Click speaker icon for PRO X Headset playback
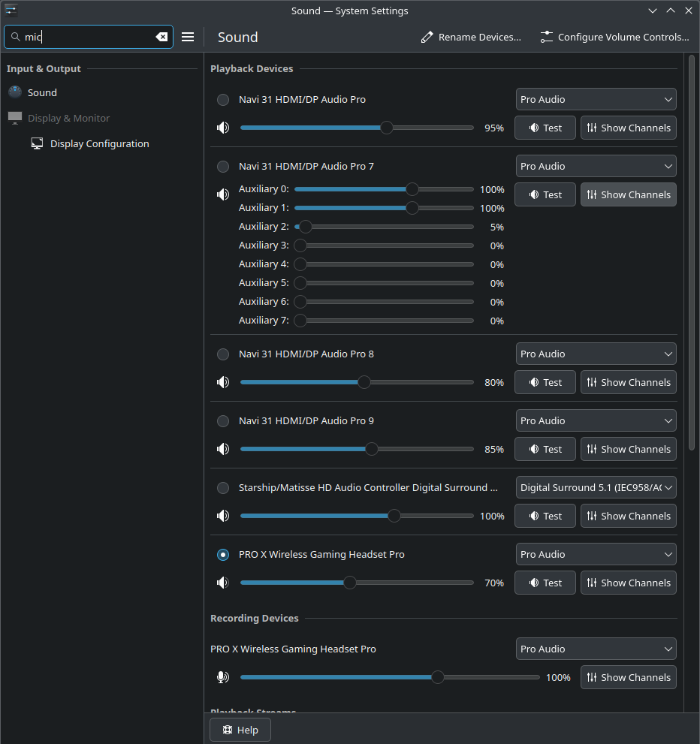The width and height of the screenshot is (700, 744). (222, 583)
